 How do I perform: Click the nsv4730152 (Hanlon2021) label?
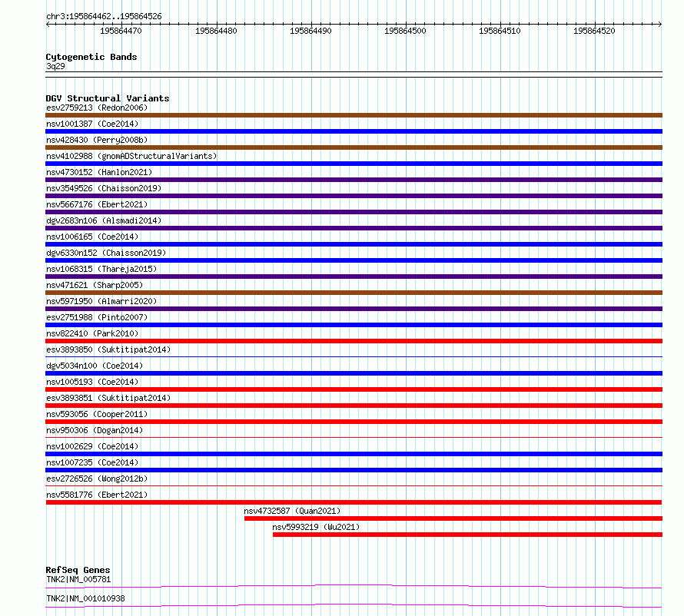pyautogui.click(x=99, y=172)
